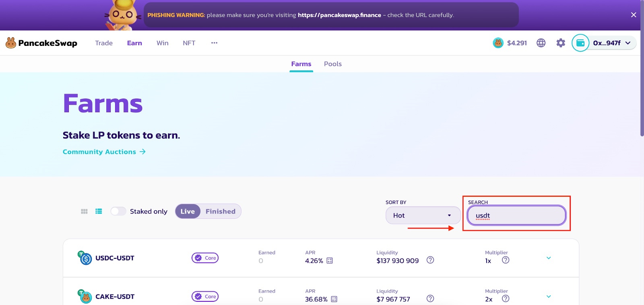
Task: Show liquidity help for USDC-USDT
Action: click(430, 260)
